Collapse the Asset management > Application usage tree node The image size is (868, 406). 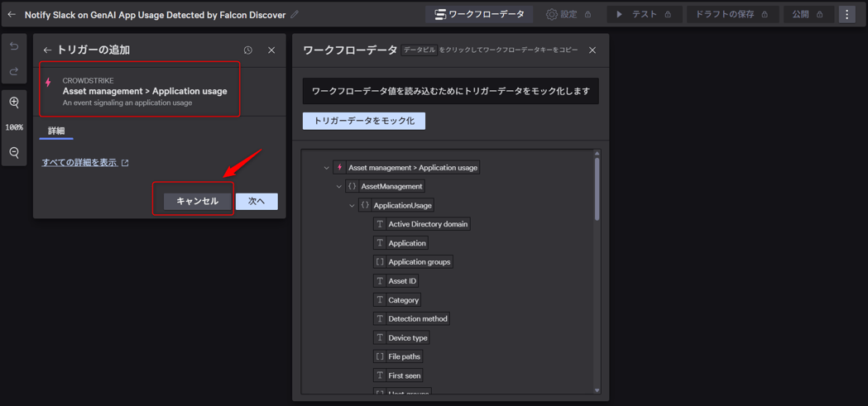(x=327, y=168)
